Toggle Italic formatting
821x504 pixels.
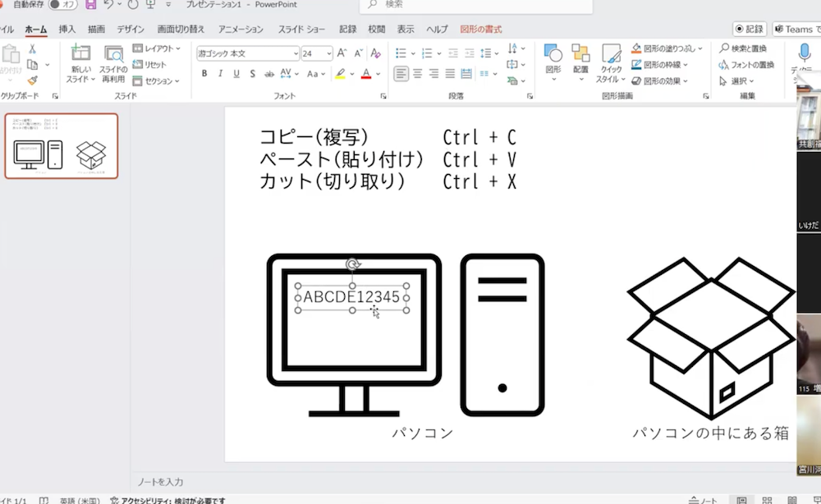tap(220, 74)
